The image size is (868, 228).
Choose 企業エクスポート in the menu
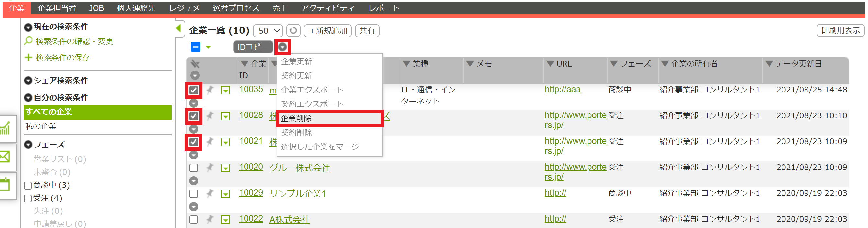(x=312, y=90)
